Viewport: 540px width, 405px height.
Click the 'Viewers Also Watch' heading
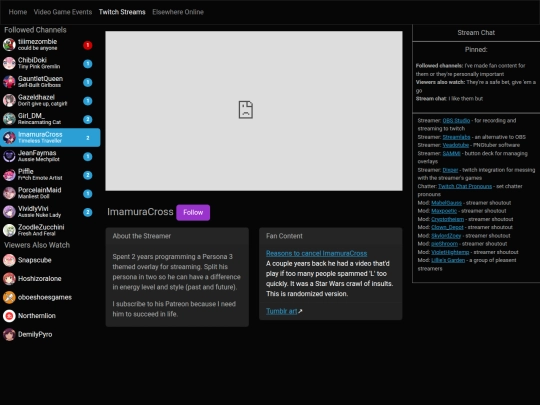click(x=37, y=245)
